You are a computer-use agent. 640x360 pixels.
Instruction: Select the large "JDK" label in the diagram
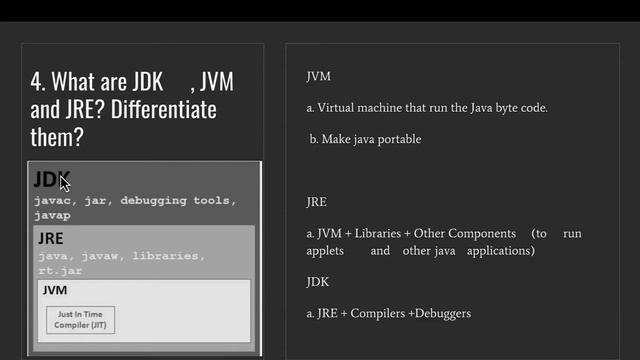coord(52,179)
